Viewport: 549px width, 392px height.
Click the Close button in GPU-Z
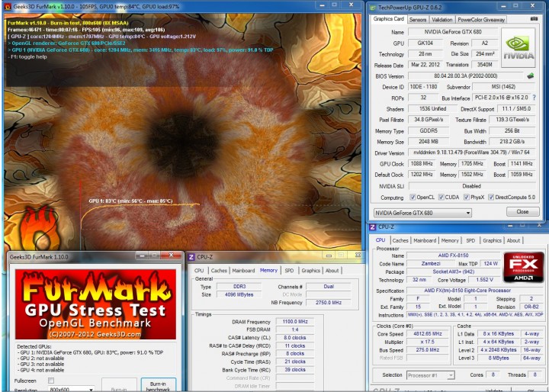[x=523, y=211]
